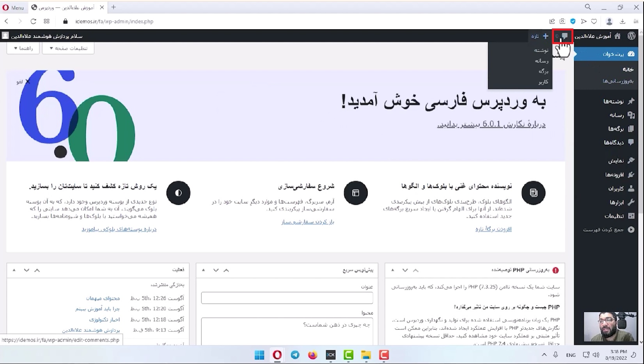Image resolution: width=644 pixels, height=364 pixels.
Task: Open Opera downloads icon
Action: [x=623, y=21]
